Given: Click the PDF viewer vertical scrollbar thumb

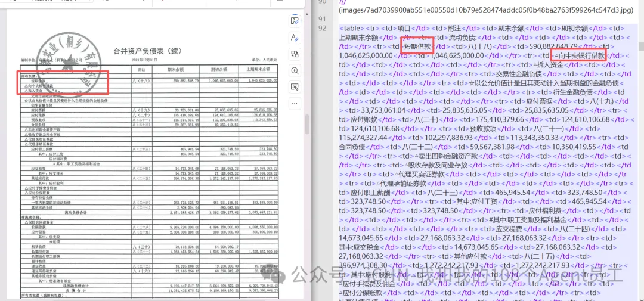Looking at the screenshot, I should [x=308, y=125].
